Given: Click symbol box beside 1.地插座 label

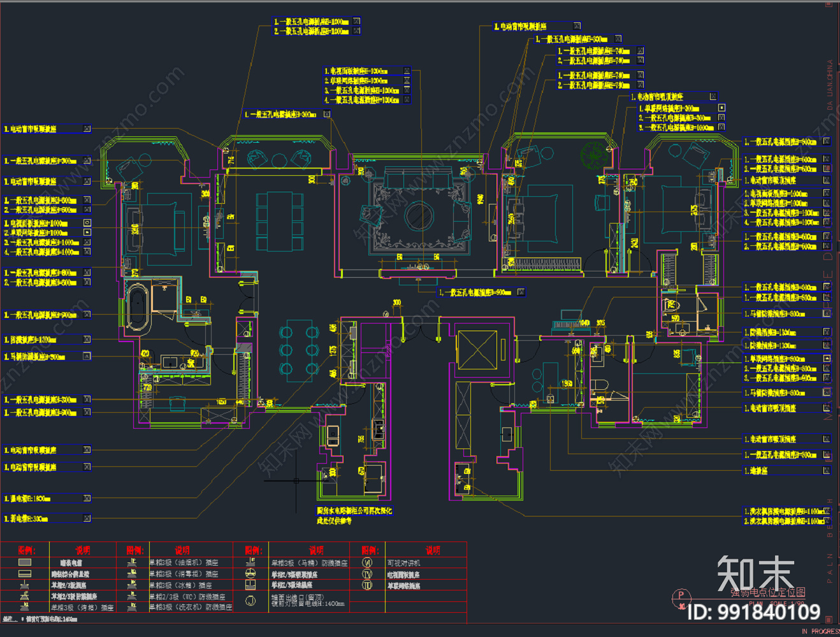Looking at the screenshot, I should pos(827,471).
